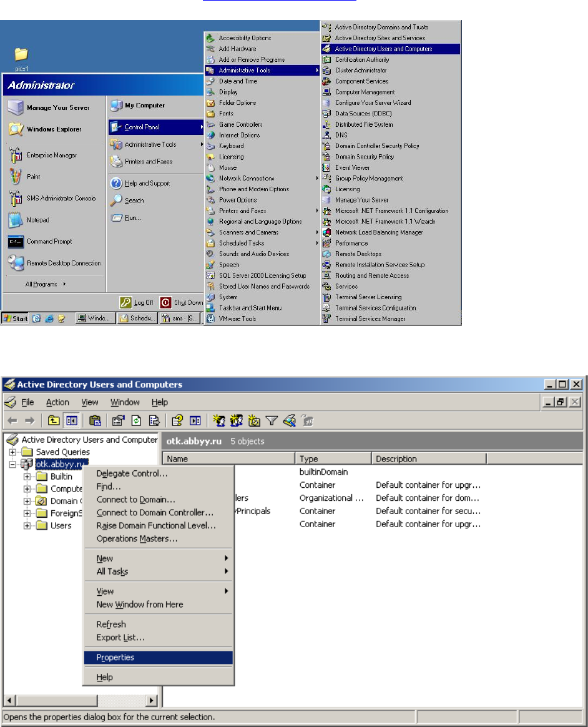Open the Action menu in menu bar
588x727 pixels.
pos(57,402)
